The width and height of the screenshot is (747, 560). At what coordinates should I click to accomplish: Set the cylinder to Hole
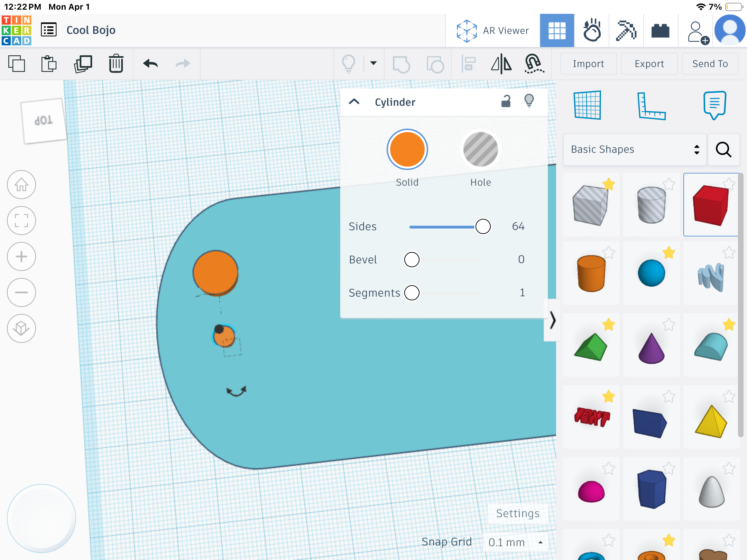(481, 149)
